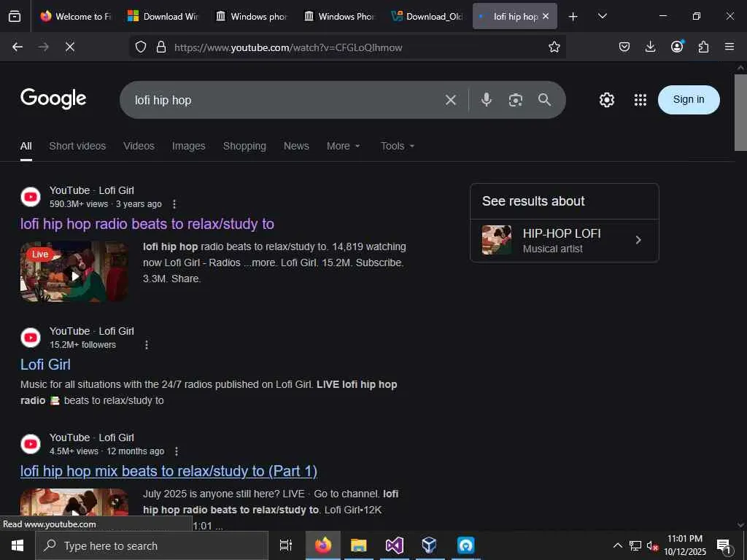
Task: Submit search with magnifier icon
Action: [544, 99]
